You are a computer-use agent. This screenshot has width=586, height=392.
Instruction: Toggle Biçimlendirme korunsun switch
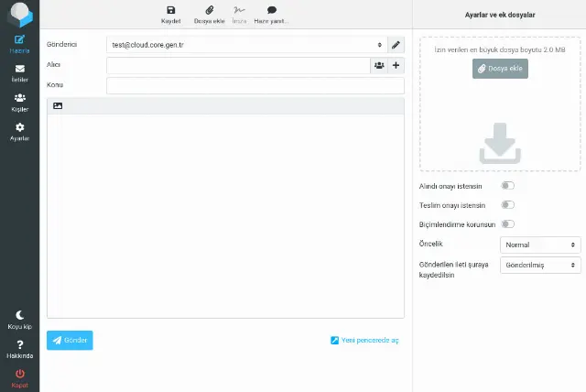click(507, 223)
